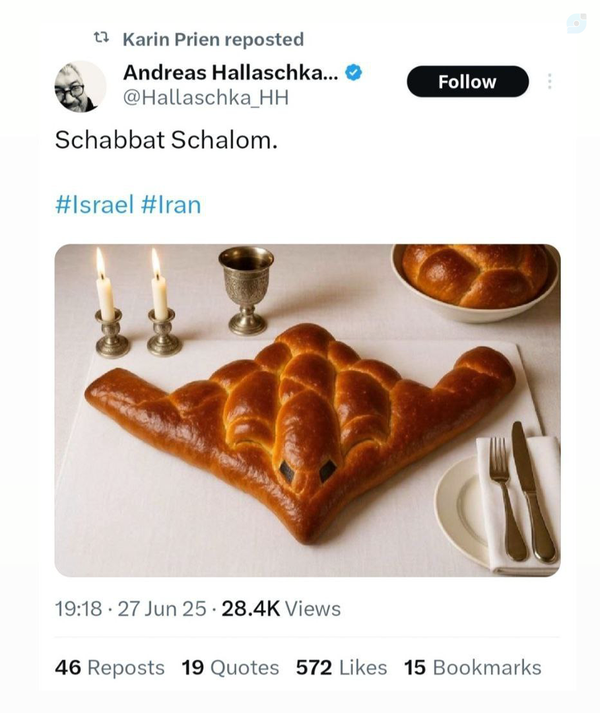Image resolution: width=600 pixels, height=713 pixels.
Task: Click the 'Schabbat Schalom.' post text
Action: 165,140
